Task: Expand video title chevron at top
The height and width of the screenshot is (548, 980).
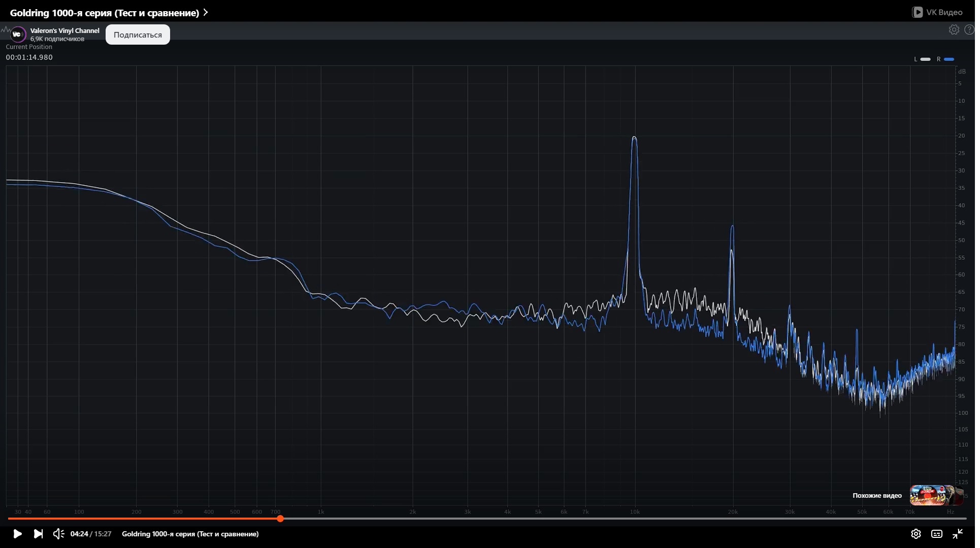Action: [x=206, y=13]
